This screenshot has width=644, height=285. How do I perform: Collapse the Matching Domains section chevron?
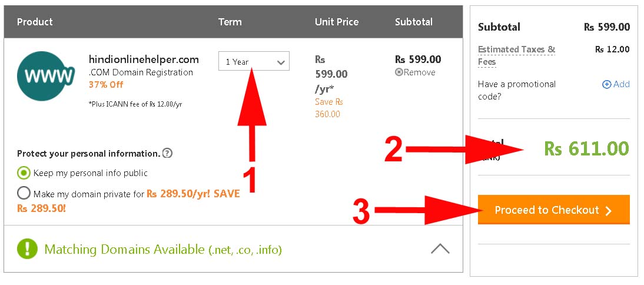[440, 248]
